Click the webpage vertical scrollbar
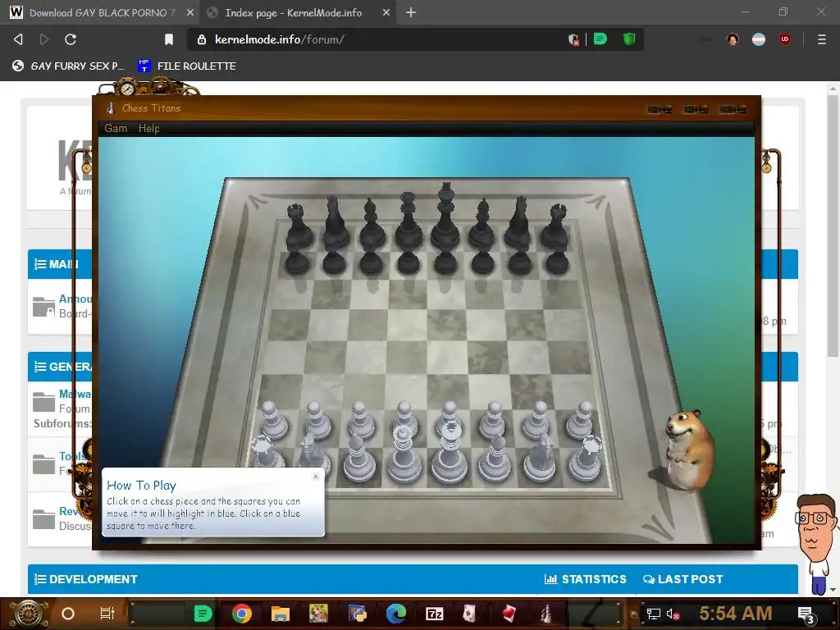This screenshot has width=840, height=630. 833,225
